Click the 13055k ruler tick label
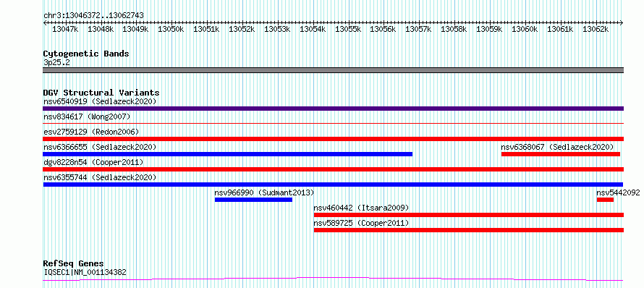Screen dimensions: 644x288 (348, 29)
